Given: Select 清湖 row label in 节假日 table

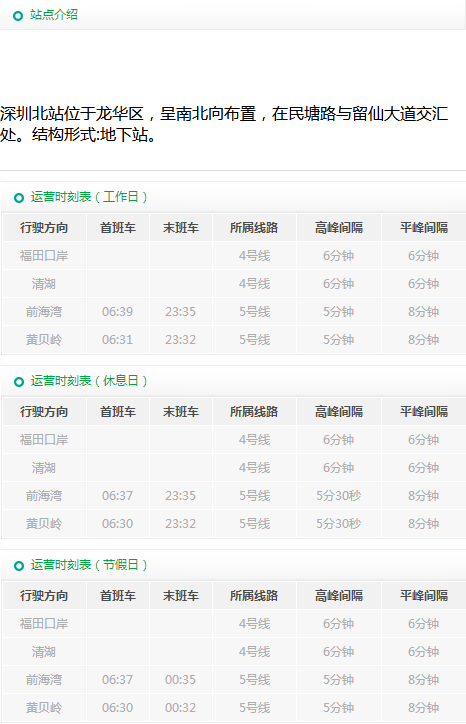Looking at the screenshot, I should pyautogui.click(x=44, y=652).
